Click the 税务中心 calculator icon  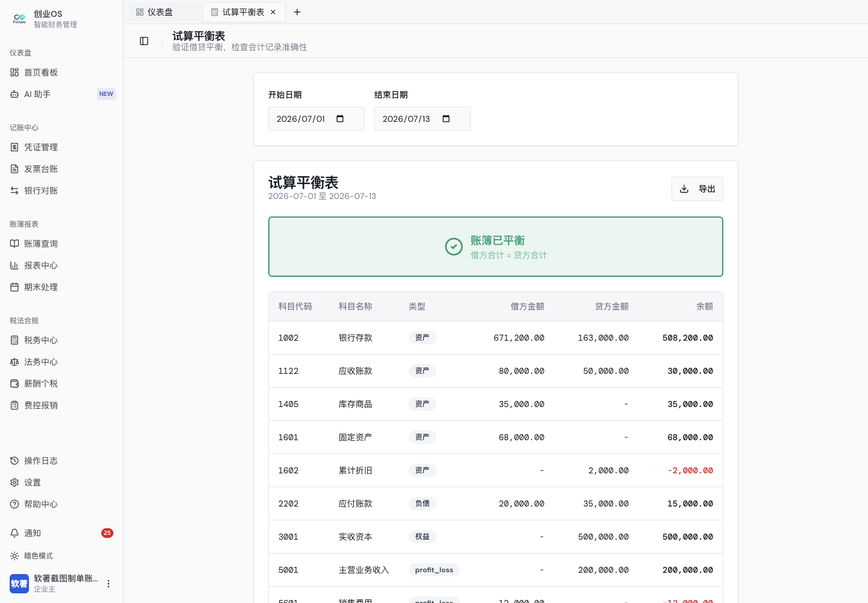pos(14,340)
